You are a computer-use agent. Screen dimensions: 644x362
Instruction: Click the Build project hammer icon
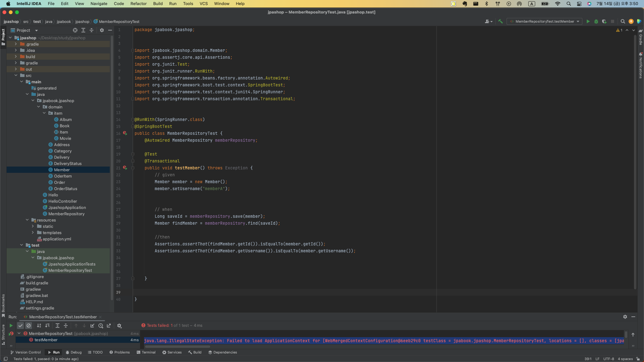[x=500, y=21]
